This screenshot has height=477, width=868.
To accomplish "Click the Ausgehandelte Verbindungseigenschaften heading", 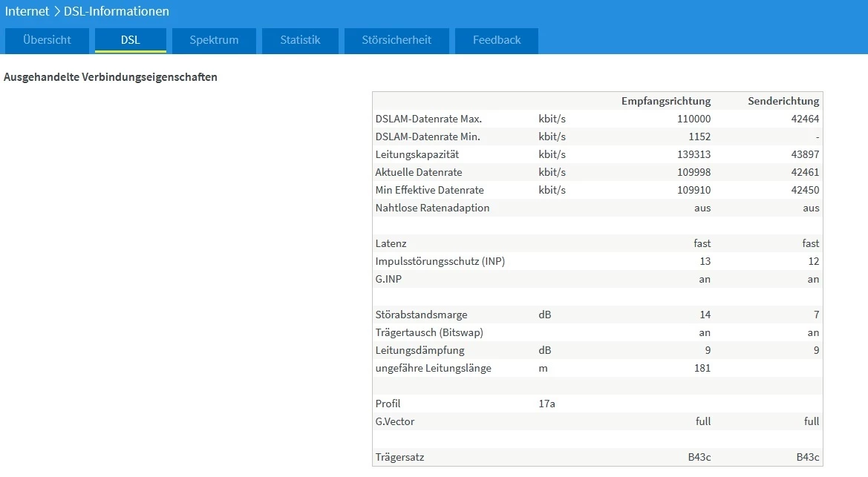I will pos(111,77).
